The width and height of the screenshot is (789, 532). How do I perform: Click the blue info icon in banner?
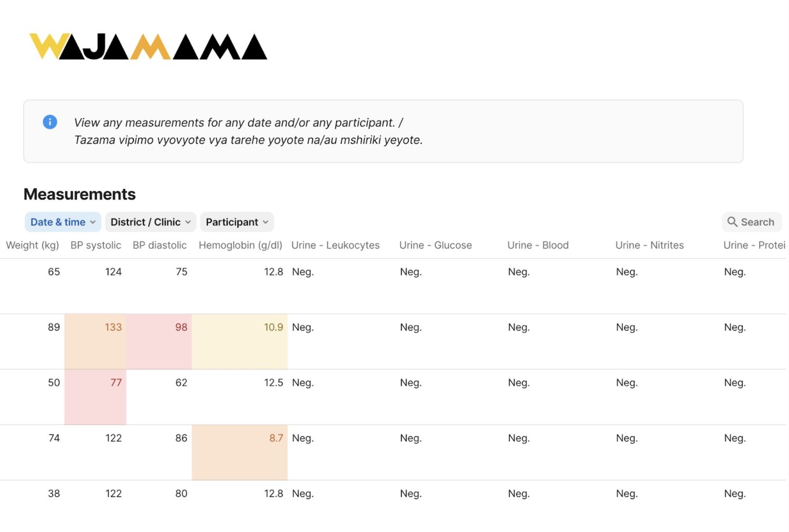[x=50, y=122]
